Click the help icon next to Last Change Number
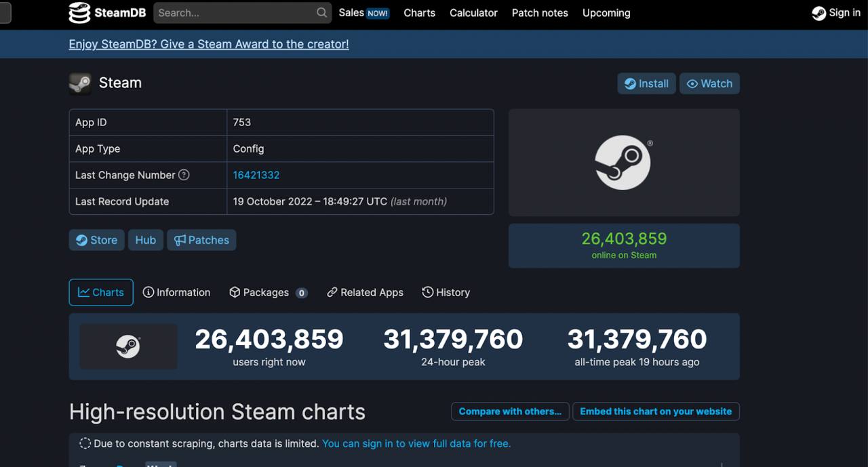 click(184, 175)
